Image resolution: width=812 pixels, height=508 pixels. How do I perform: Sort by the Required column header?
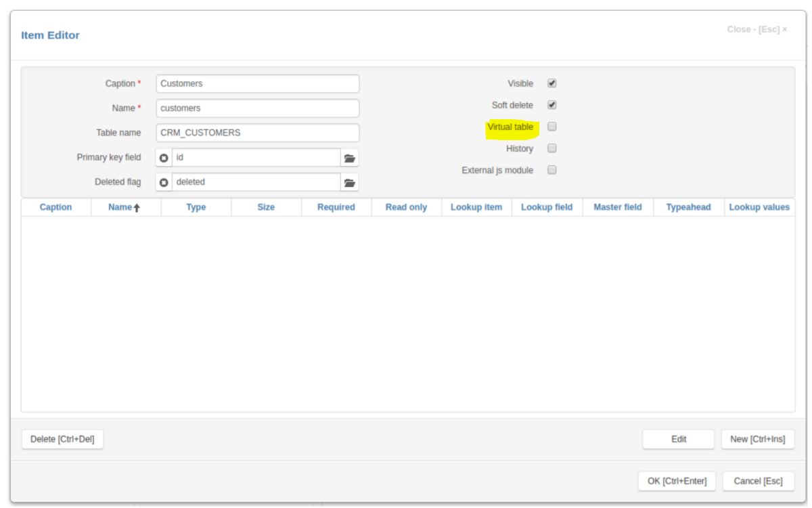pos(336,208)
